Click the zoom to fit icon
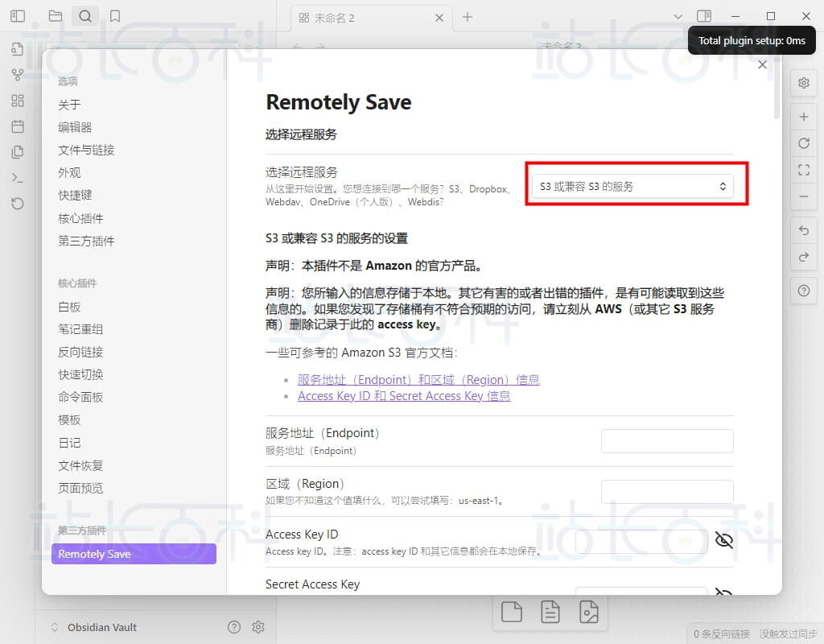This screenshot has width=824, height=644. point(804,170)
